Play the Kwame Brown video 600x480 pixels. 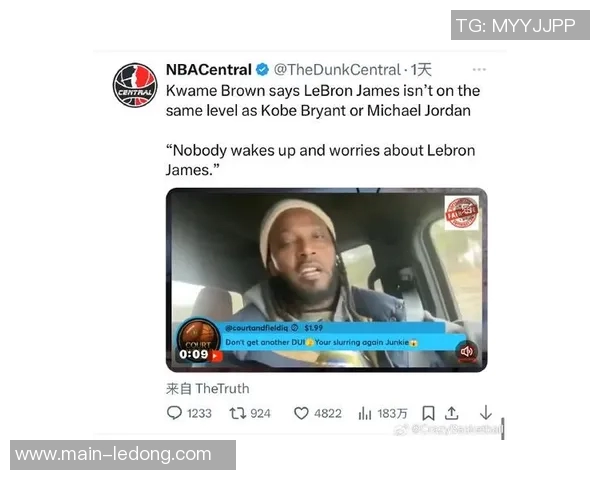(326, 280)
